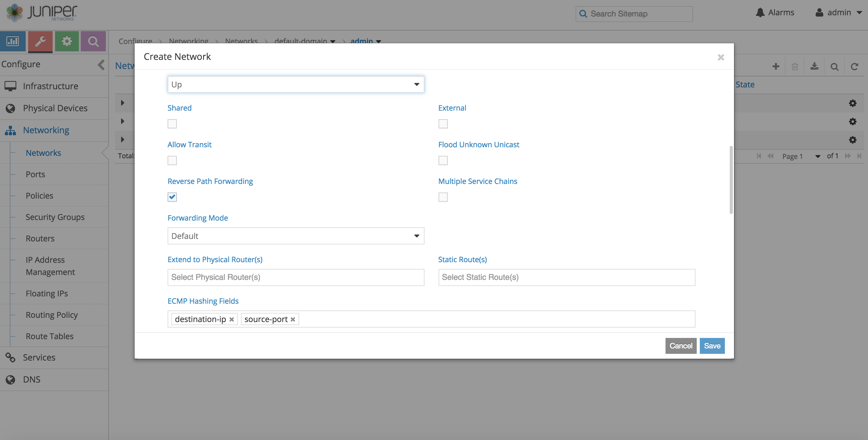The width and height of the screenshot is (868, 440).
Task: Go to Floating IPs menu item
Action: (46, 294)
